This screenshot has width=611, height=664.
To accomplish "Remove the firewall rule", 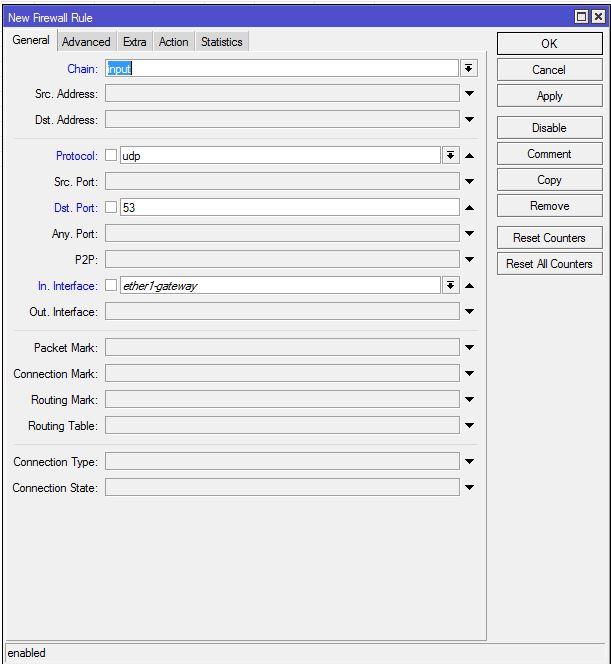I will coord(550,206).
